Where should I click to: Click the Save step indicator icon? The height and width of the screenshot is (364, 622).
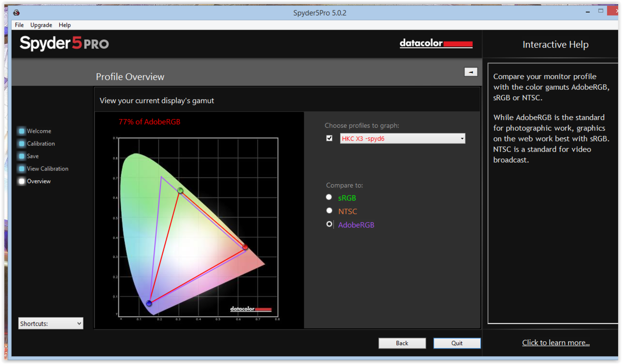click(21, 156)
